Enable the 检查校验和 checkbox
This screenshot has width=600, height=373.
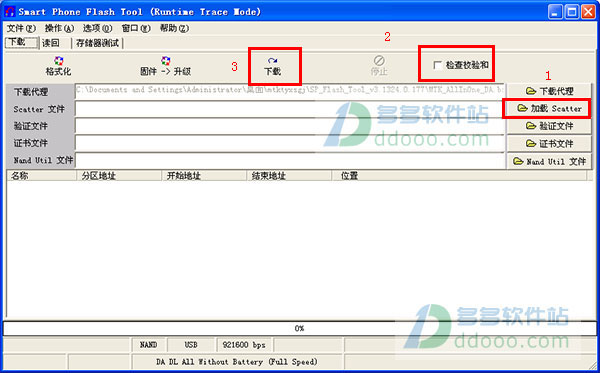pos(437,65)
